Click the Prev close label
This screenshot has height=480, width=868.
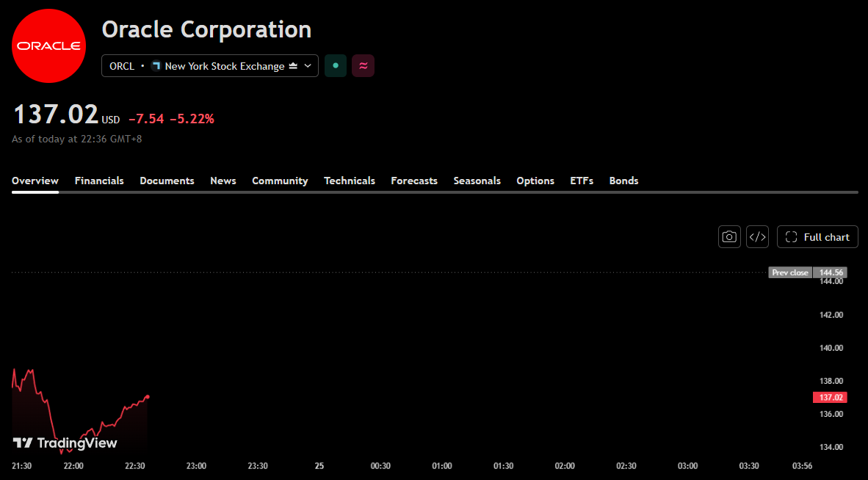point(790,272)
